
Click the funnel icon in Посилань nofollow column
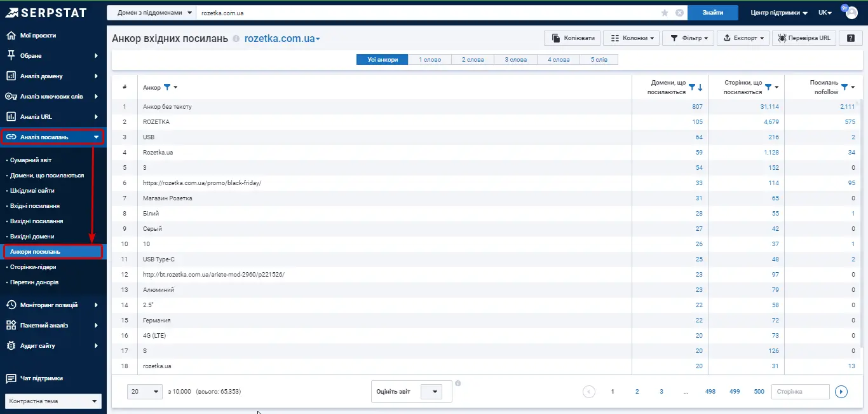(844, 87)
